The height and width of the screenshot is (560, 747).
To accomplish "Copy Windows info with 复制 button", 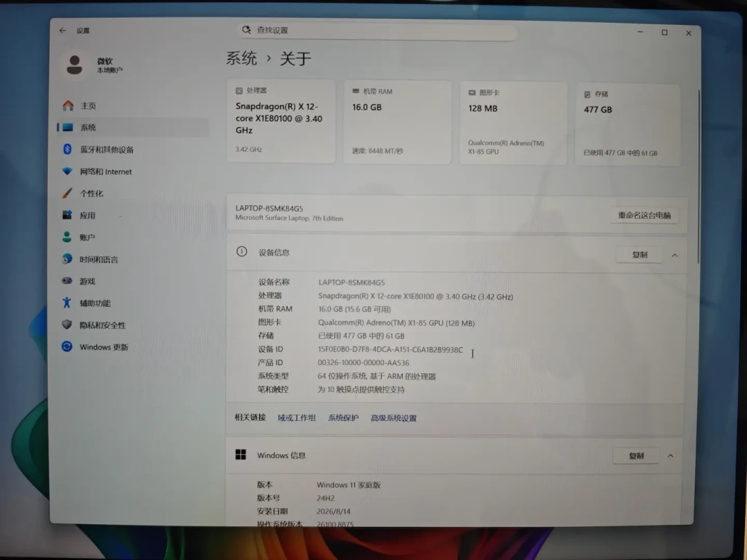I will pyautogui.click(x=636, y=456).
